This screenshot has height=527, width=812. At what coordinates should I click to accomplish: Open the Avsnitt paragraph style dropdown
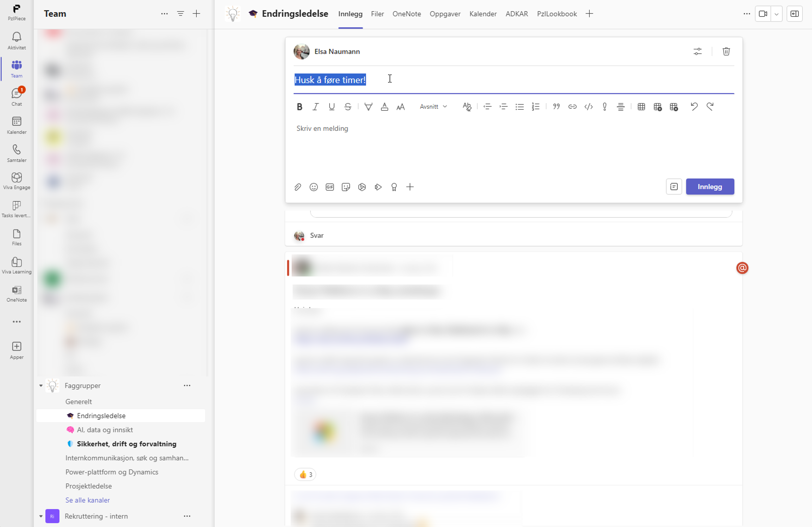(x=433, y=107)
